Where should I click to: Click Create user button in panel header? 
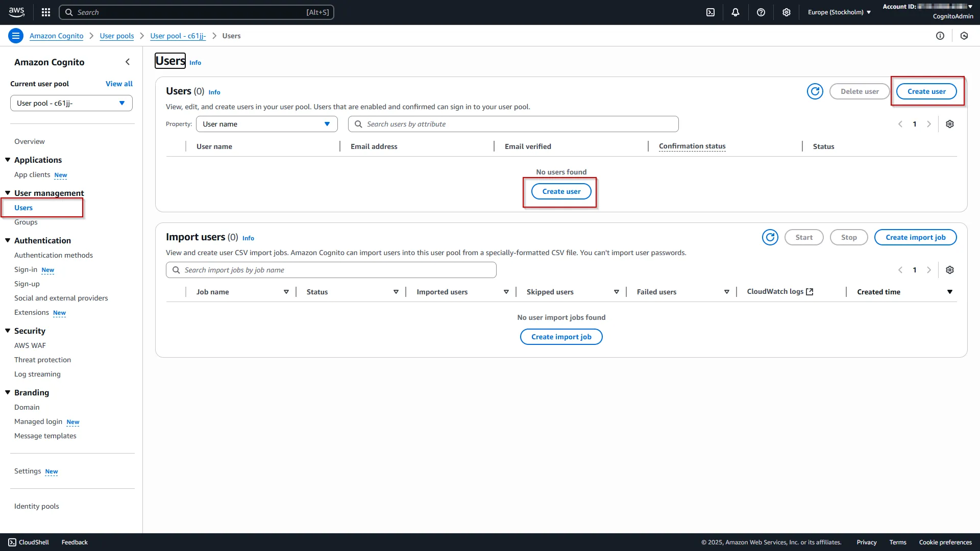coord(926,91)
